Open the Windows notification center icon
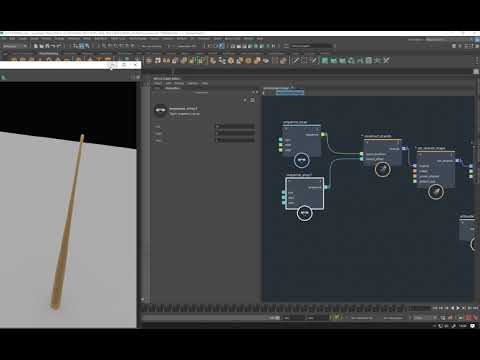This screenshot has height=360, width=480. click(x=472, y=326)
